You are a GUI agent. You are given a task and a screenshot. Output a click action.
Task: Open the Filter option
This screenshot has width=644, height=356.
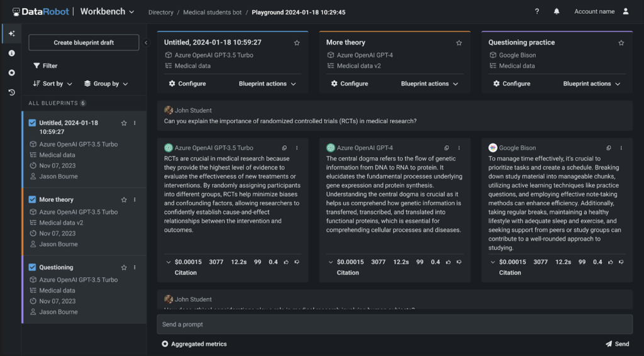tap(45, 65)
